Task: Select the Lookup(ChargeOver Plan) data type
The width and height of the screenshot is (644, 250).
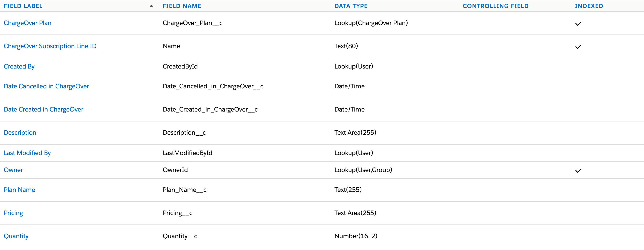Action: click(x=371, y=23)
